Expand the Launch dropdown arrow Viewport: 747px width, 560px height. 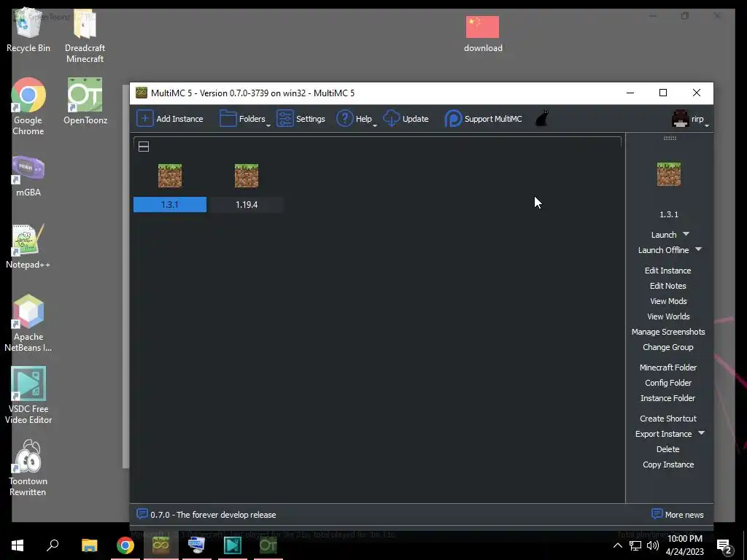point(686,234)
